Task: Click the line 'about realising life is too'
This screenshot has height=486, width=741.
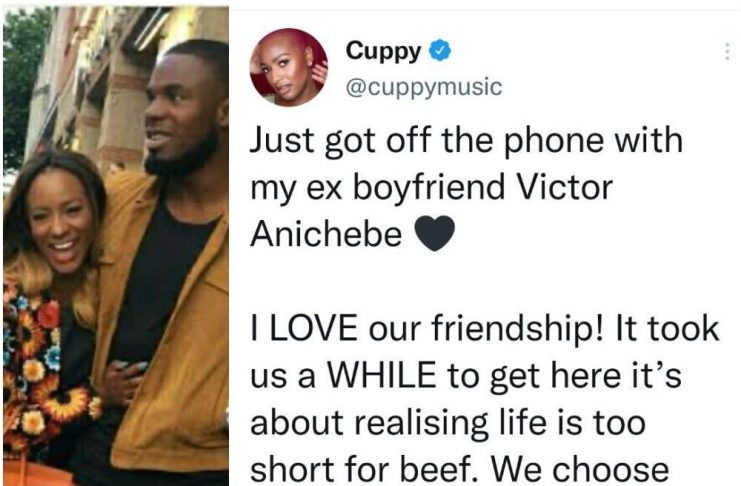Action: (x=448, y=422)
